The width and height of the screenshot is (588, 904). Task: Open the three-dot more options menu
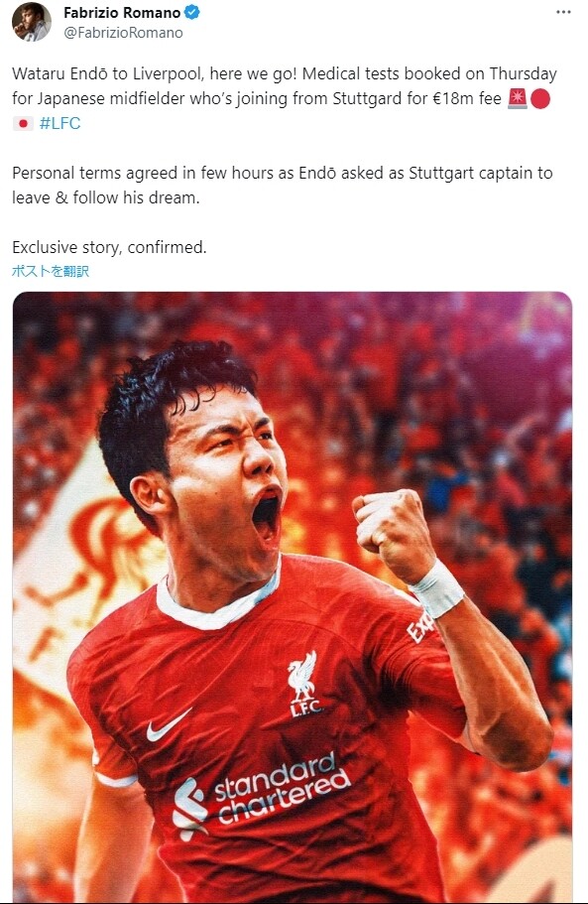pyautogui.click(x=563, y=13)
